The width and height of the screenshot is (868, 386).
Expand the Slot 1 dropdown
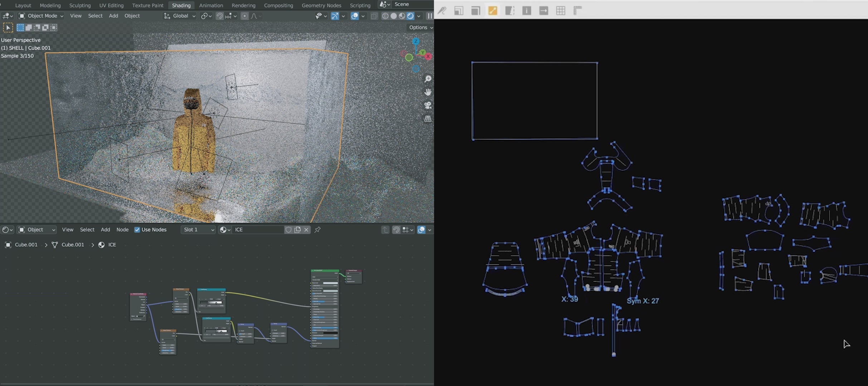(x=199, y=230)
